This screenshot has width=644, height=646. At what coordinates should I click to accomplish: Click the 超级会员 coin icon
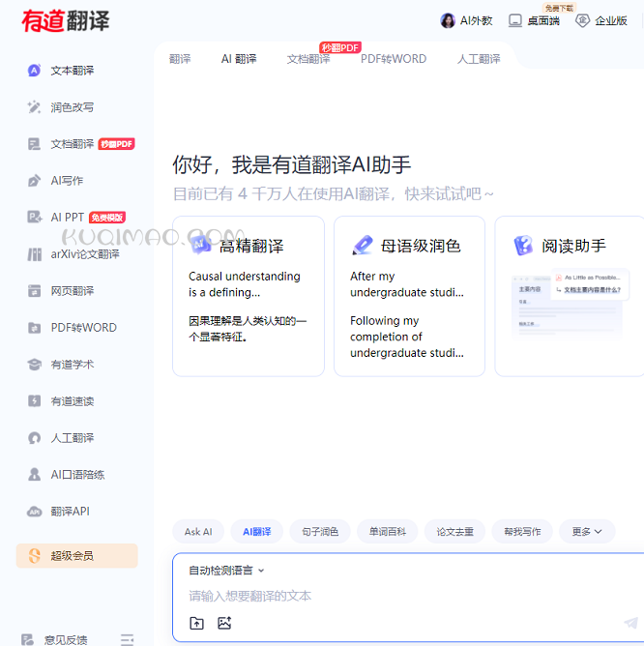(34, 556)
